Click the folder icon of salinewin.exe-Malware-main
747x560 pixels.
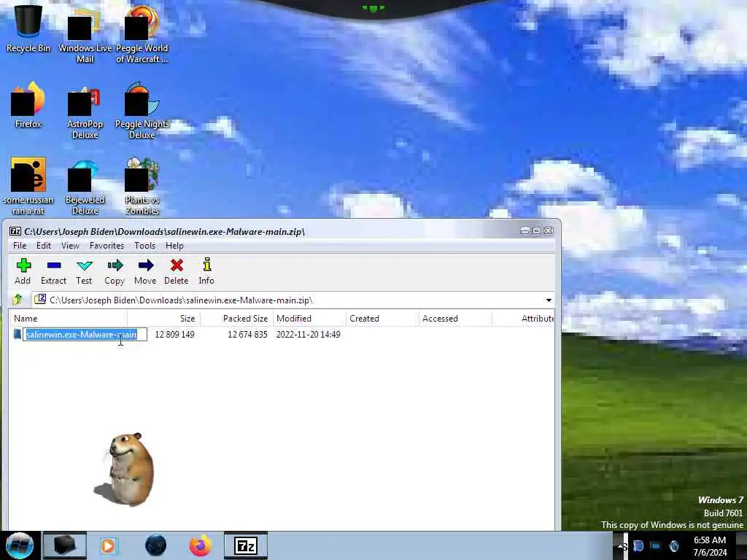18,334
